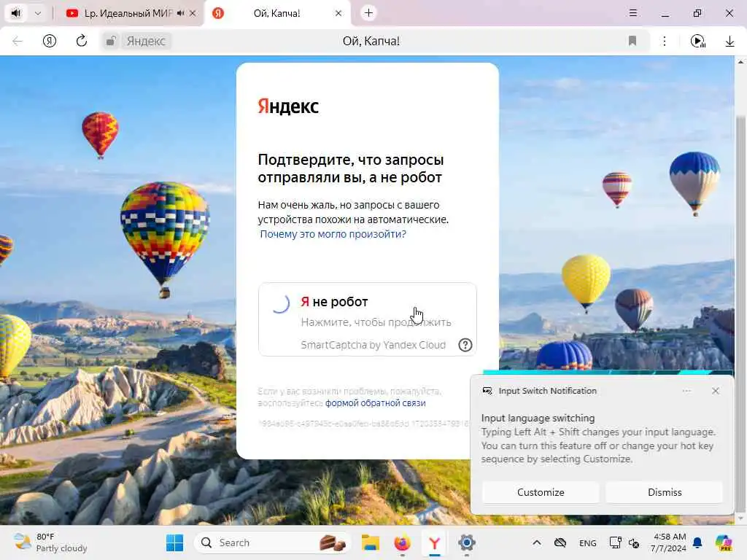
Task: Click the cloud sync tray icon
Action: [x=561, y=542]
